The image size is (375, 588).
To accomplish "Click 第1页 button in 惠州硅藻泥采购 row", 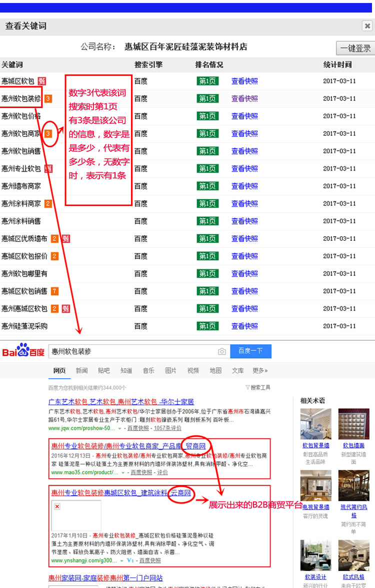I will point(207,326).
